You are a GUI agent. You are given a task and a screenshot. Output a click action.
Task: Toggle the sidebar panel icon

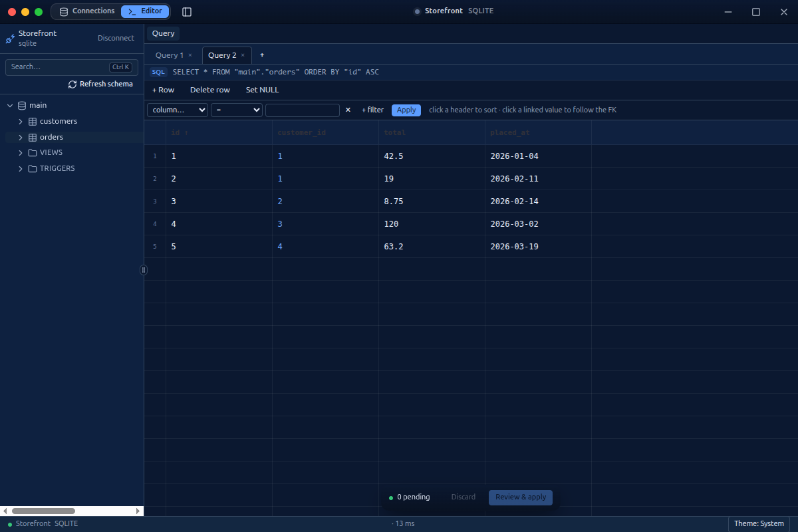(187, 12)
